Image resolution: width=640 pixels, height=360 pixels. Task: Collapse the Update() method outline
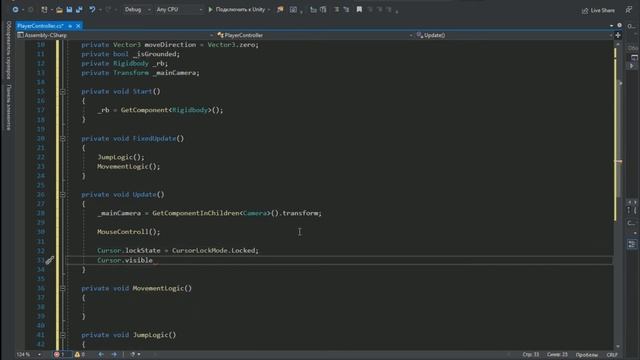[62, 195]
